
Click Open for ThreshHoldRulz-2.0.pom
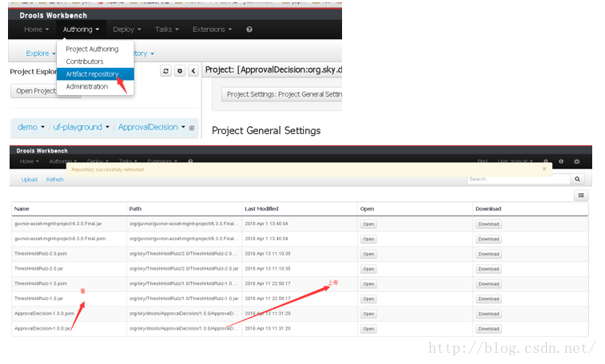[368, 254]
